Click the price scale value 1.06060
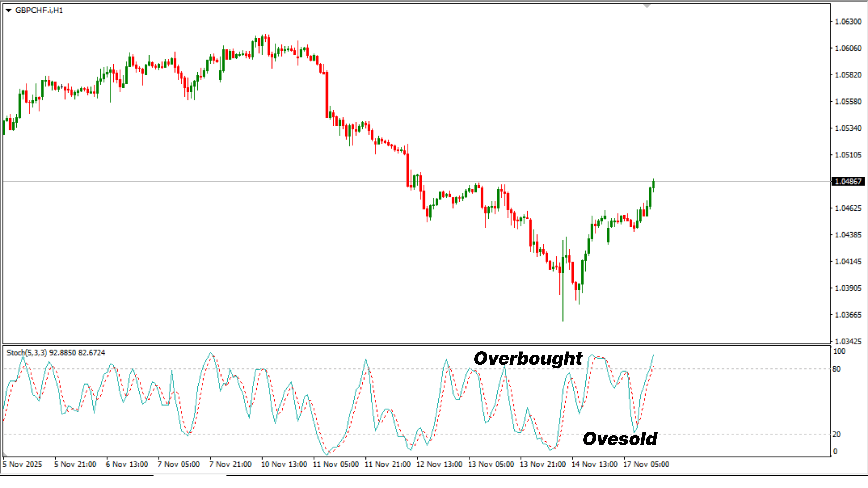Image resolution: width=868 pixels, height=488 pixels. [848, 48]
